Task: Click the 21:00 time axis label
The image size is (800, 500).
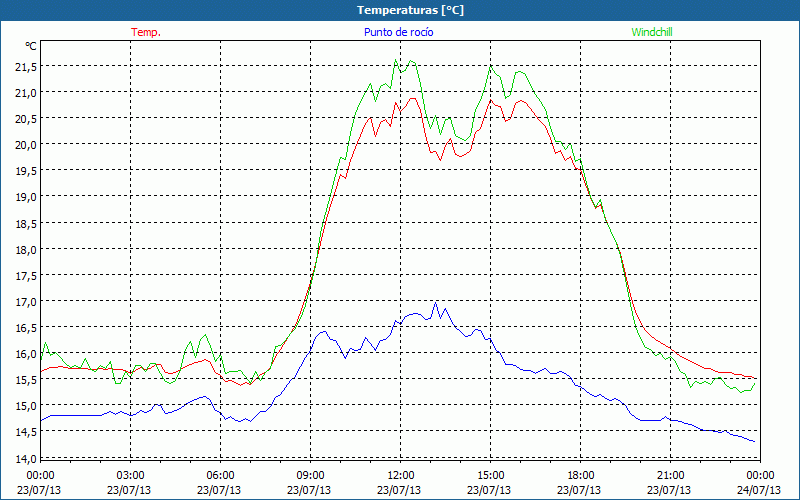Action: (x=670, y=476)
